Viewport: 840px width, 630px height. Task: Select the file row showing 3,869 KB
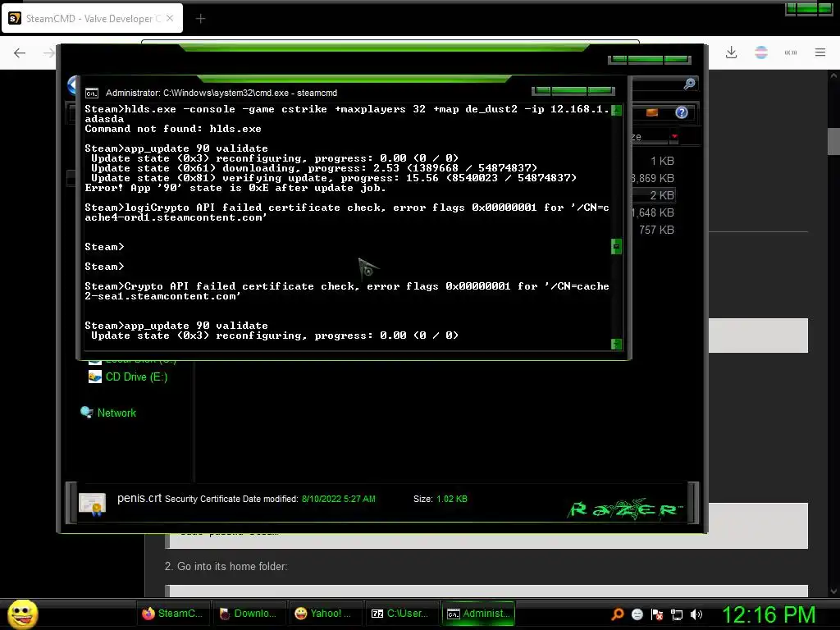654,178
